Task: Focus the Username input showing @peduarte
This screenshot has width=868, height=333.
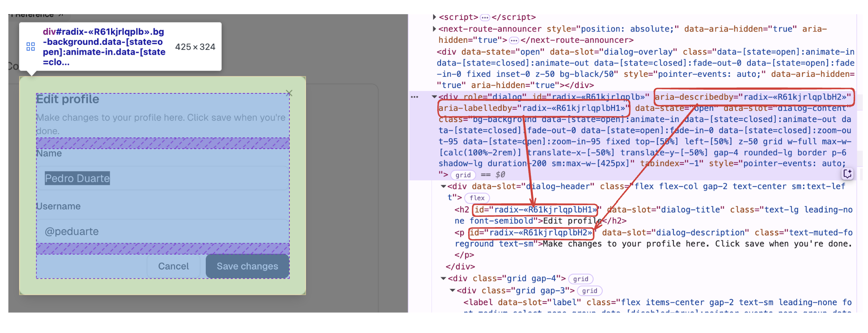Action: click(x=163, y=231)
